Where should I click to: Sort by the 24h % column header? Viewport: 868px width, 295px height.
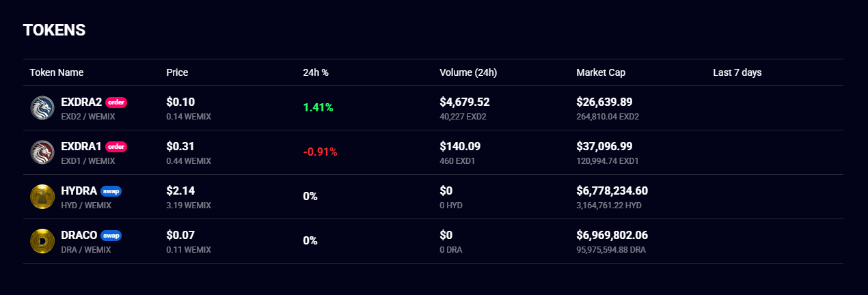coord(316,72)
